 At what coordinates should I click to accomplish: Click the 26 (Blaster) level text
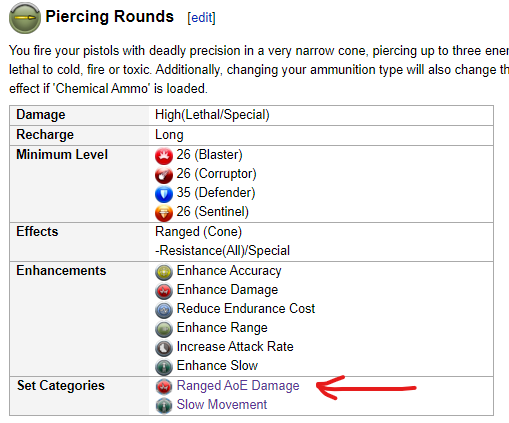pyautogui.click(x=209, y=155)
